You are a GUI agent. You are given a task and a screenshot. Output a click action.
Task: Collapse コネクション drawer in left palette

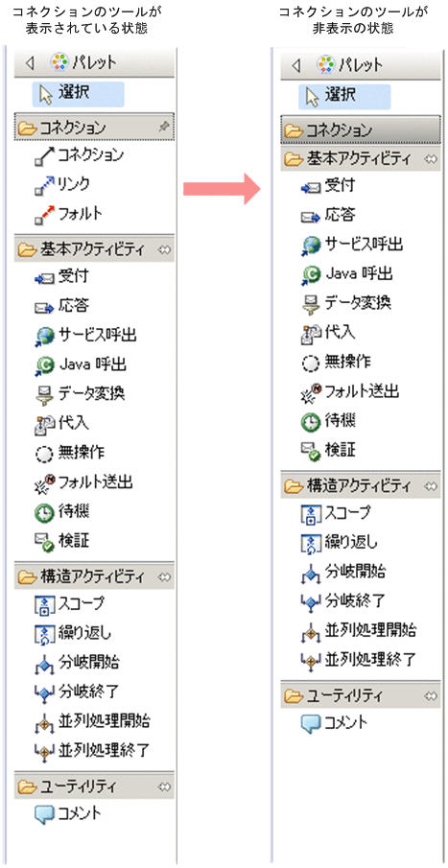coord(95,128)
